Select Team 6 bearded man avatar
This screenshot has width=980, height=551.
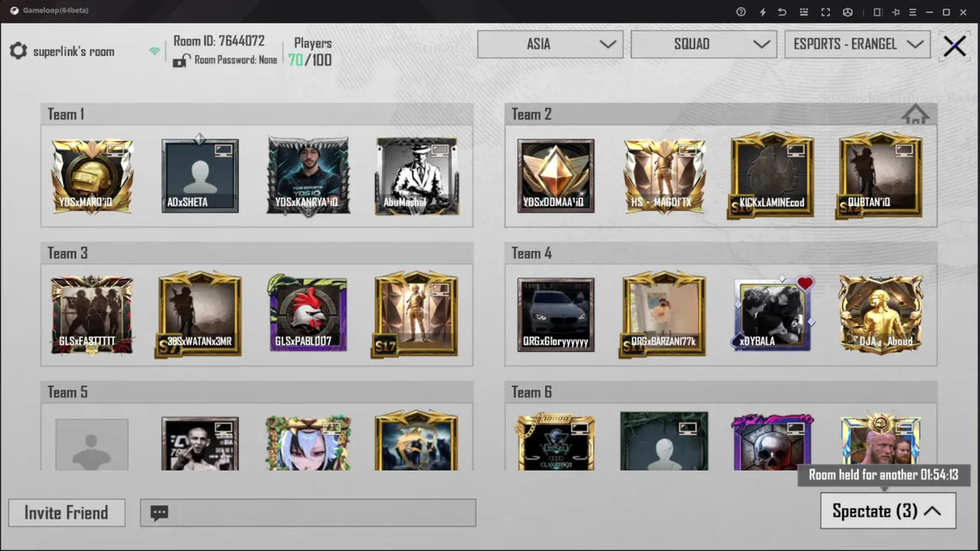pyautogui.click(x=880, y=442)
